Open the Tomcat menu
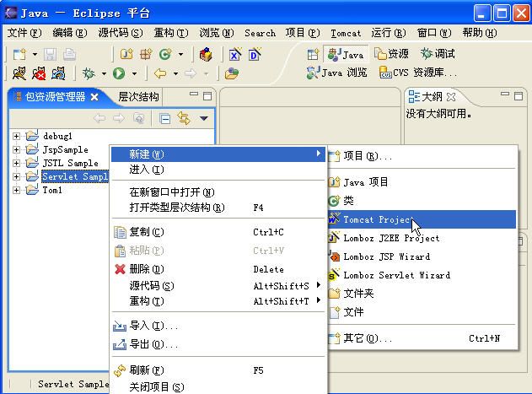 coord(346,33)
